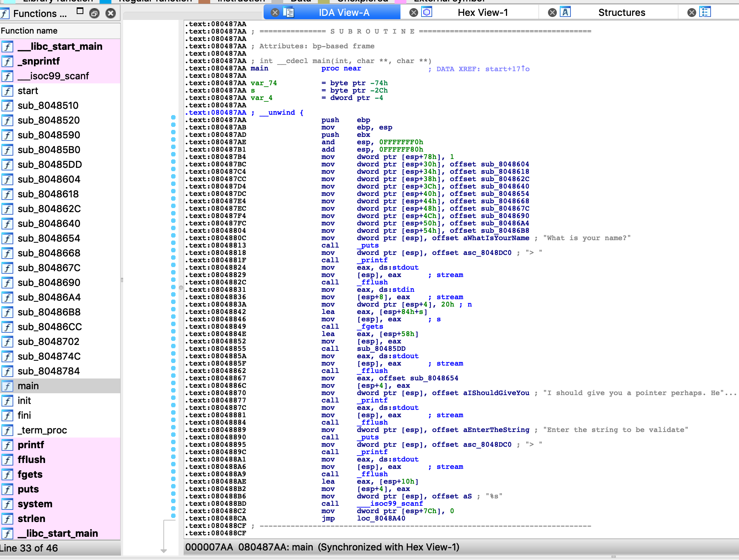Open the Hex View-1 tab
This screenshot has width=739, height=560.
tap(482, 13)
